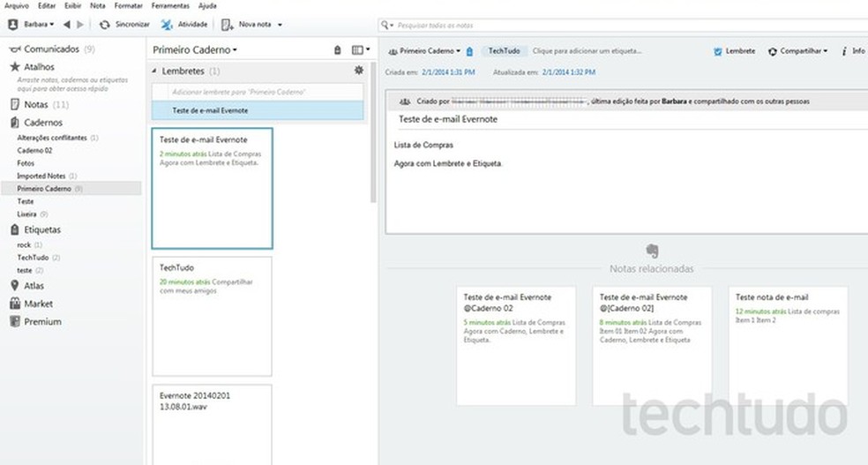Open the Barbara account dropdown
868x465 pixels.
click(x=31, y=25)
